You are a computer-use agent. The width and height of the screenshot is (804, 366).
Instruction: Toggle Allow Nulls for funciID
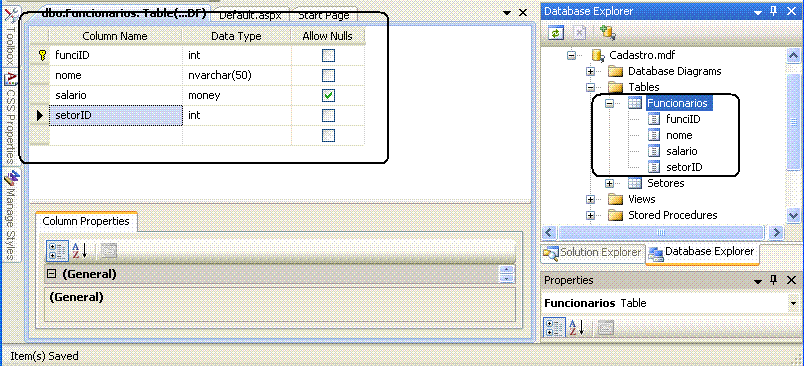[328, 55]
